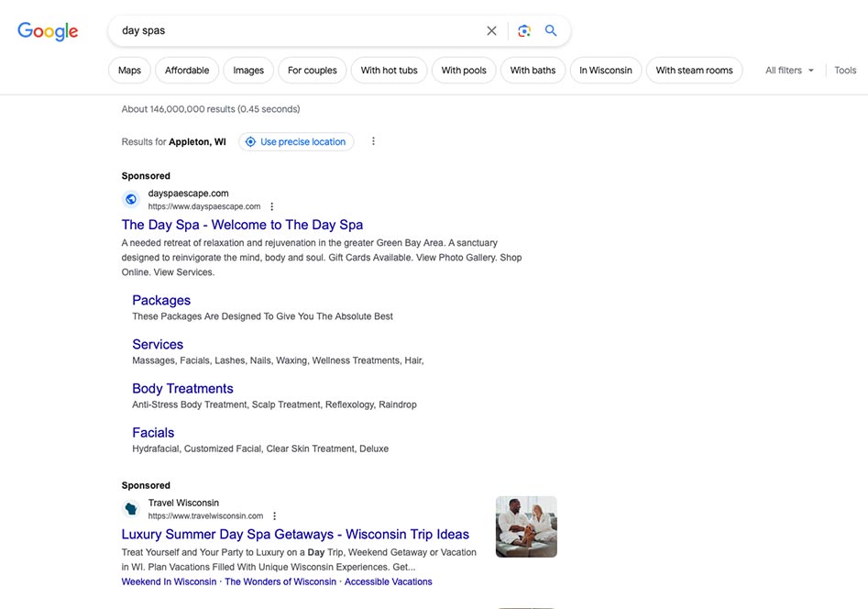Click the Travel Wisconsin state favicon
Screen dimensions: 868x609
pos(131,508)
